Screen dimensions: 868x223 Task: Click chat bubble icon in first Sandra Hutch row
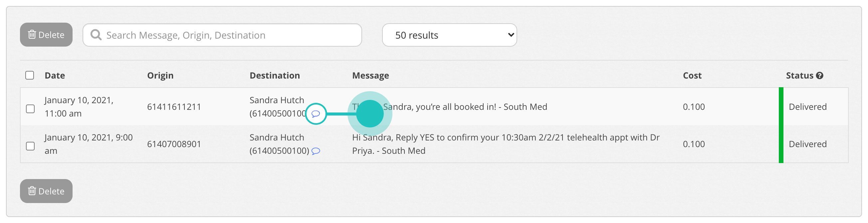coord(316,114)
